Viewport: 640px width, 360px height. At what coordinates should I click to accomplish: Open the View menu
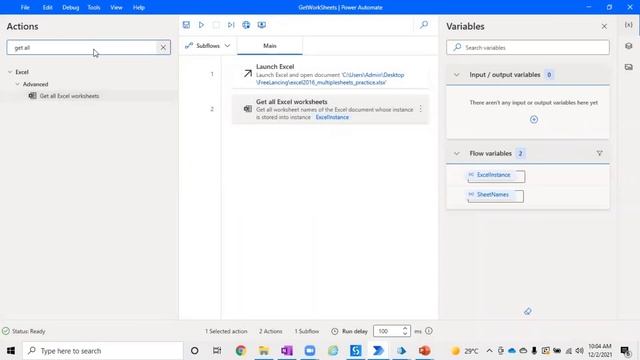[x=116, y=7]
